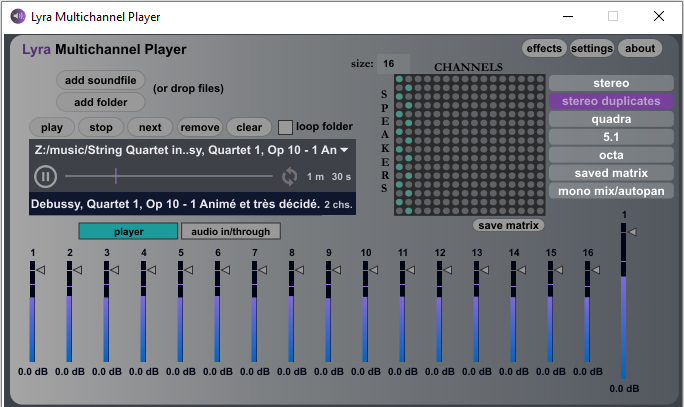Toggle matrix dot at speaker 3, channel 1
This screenshot has width=684, height=407.
point(399,96)
